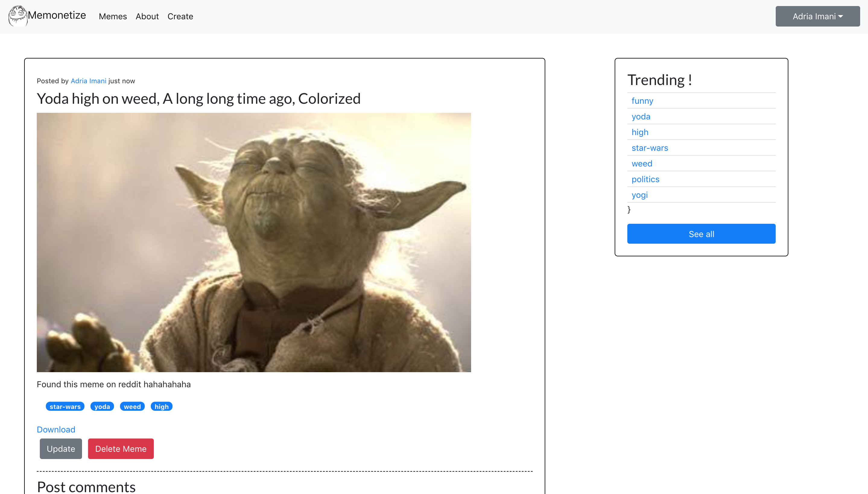Viewport: 868px width, 494px height.
Task: Expand the Adria Imani user dropdown
Action: (x=817, y=16)
